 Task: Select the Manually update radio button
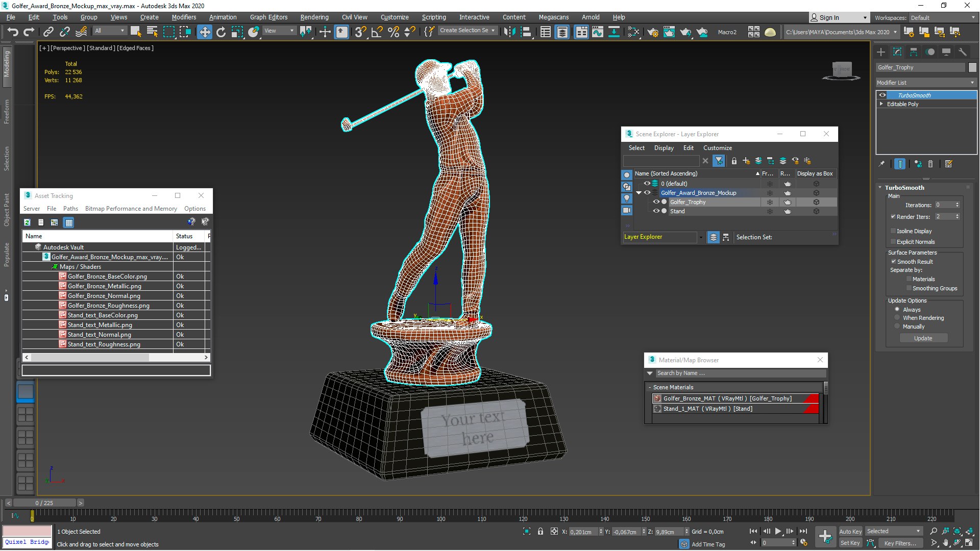[x=897, y=326]
